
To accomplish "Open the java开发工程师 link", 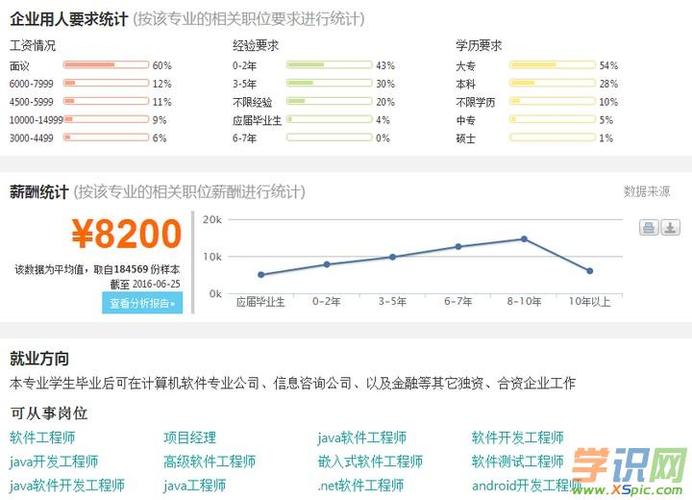I will (x=54, y=462).
